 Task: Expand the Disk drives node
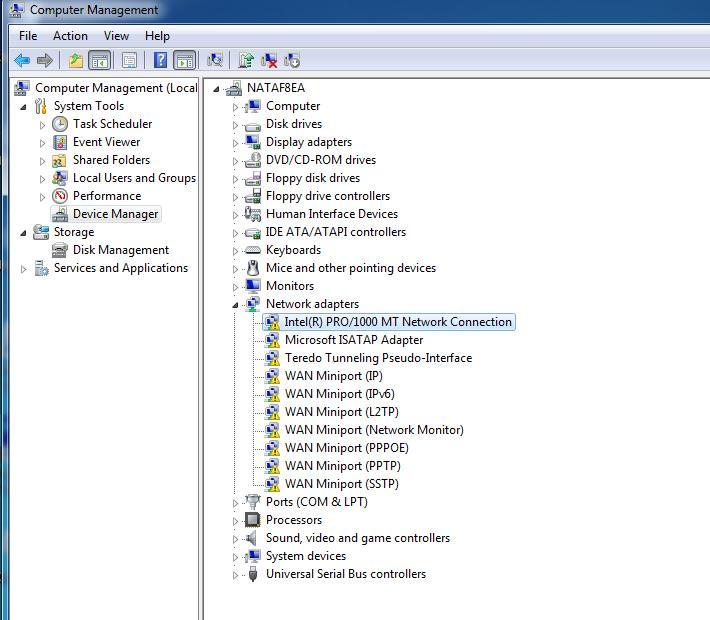click(x=235, y=125)
